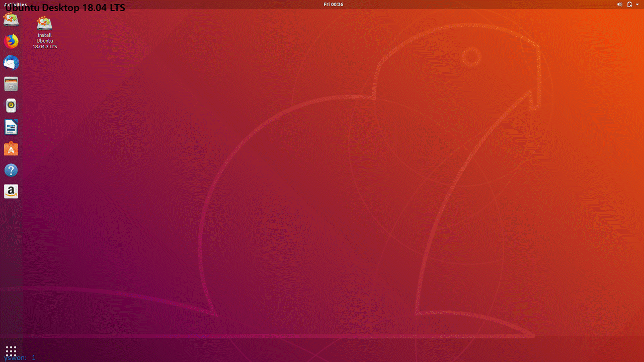Open Ubuntu Software from the dock
Viewport: 644px width, 362px height.
[11, 149]
